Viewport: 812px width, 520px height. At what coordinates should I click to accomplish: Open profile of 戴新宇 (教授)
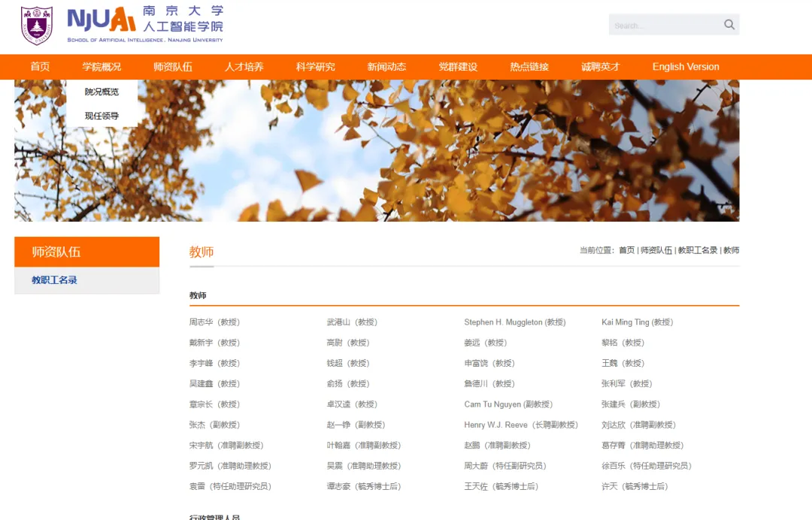(214, 343)
